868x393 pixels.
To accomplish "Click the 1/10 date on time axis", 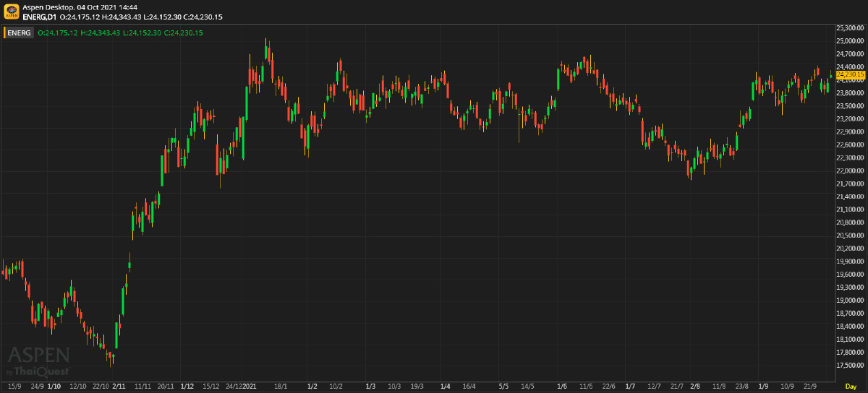I will tap(54, 386).
